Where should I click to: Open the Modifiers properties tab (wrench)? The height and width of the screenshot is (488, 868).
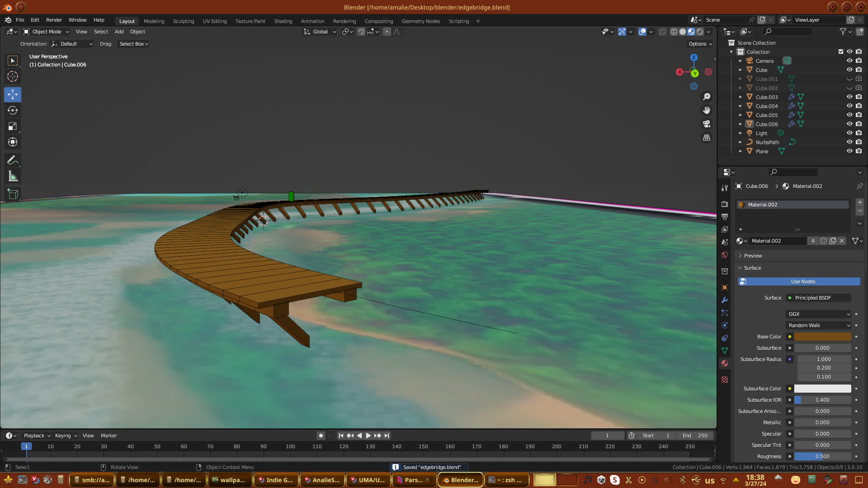725,300
